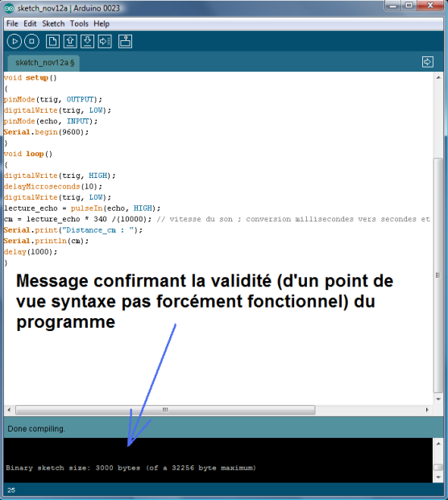Open the Tools menu
Image resolution: width=448 pixels, height=500 pixels.
click(x=79, y=23)
